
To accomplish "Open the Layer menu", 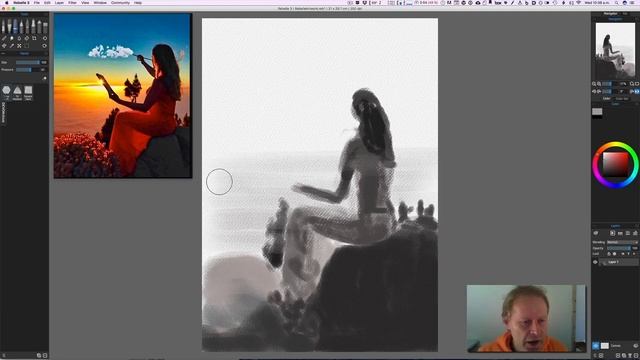I will tap(59, 2).
